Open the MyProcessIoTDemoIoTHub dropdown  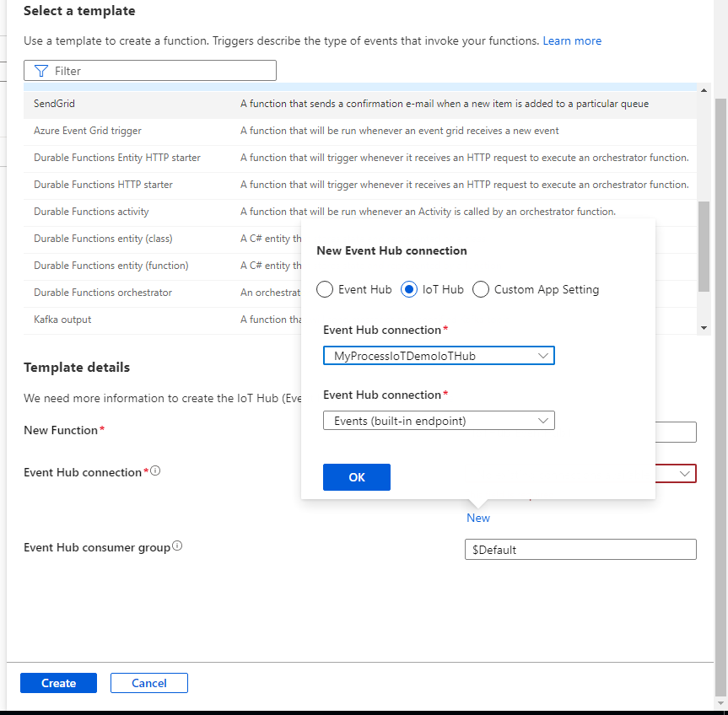click(544, 356)
